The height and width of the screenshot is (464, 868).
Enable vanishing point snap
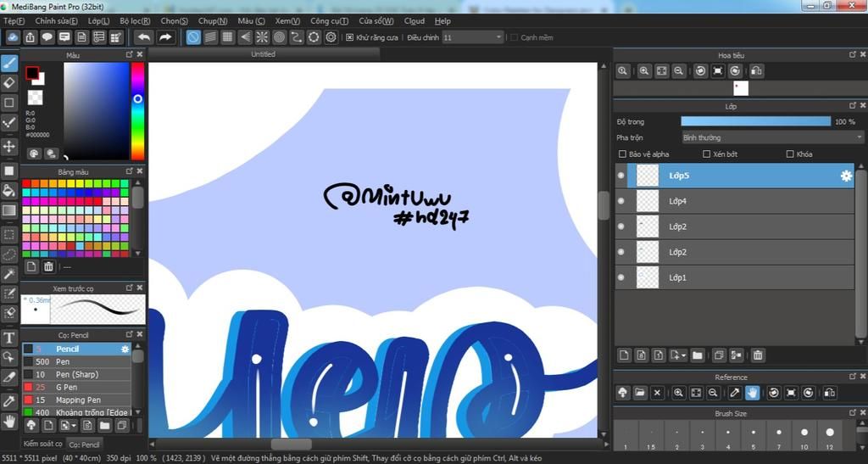(245, 37)
